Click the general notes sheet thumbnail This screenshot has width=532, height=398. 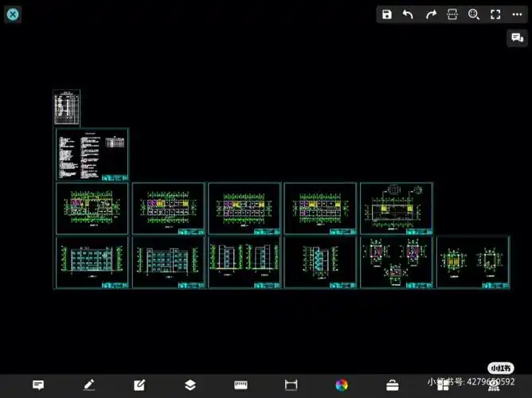tap(92, 154)
